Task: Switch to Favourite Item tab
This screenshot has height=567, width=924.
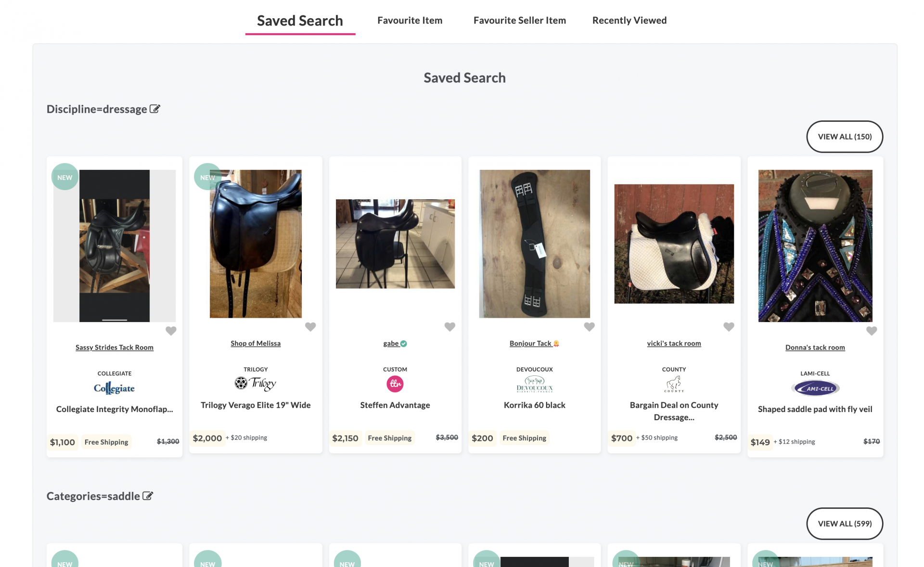Action: pyautogui.click(x=410, y=20)
